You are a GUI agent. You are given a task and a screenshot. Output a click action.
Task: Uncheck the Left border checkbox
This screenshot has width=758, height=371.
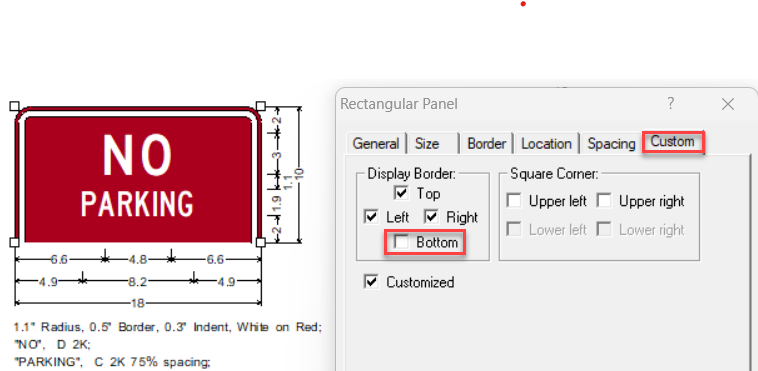click(371, 217)
